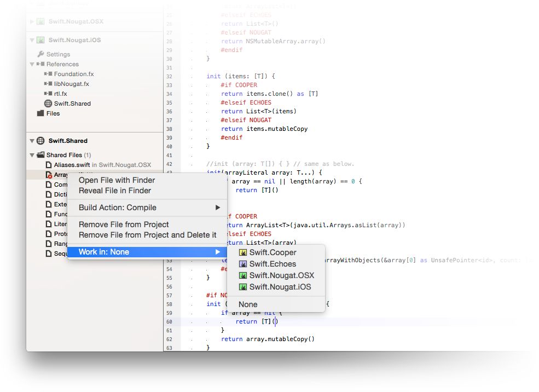Click the file icon beside Rang
This screenshot has height=392, width=539.
coord(49,244)
